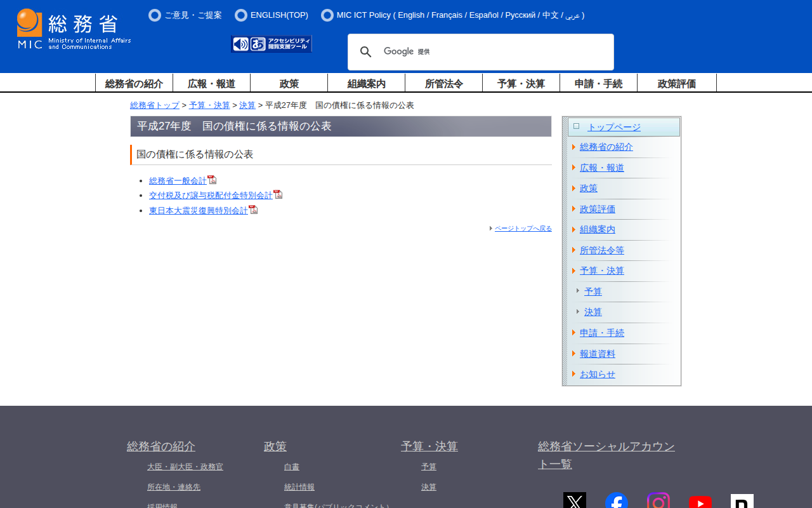
Task: Click the search magnifier icon
Action: point(365,52)
